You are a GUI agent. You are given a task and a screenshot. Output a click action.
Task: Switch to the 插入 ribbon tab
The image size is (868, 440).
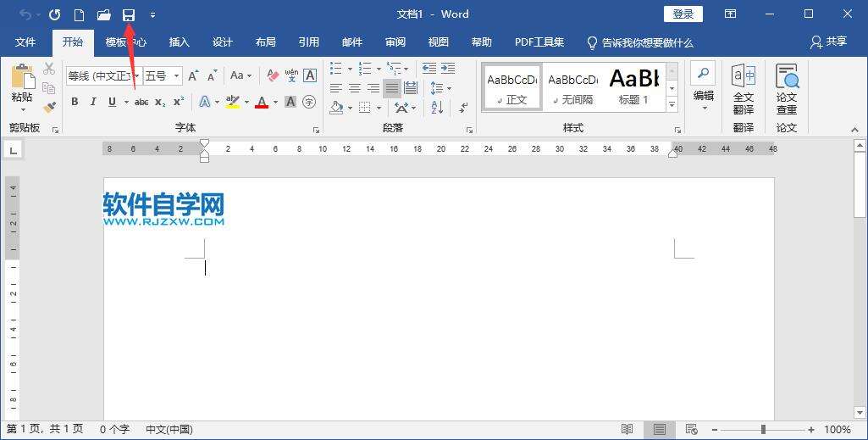179,42
